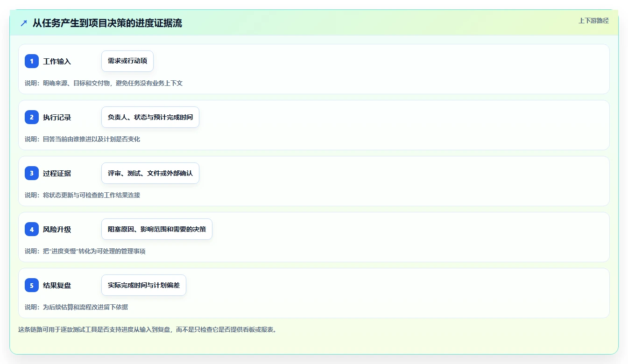Click the 上下游路径 label

click(x=593, y=21)
